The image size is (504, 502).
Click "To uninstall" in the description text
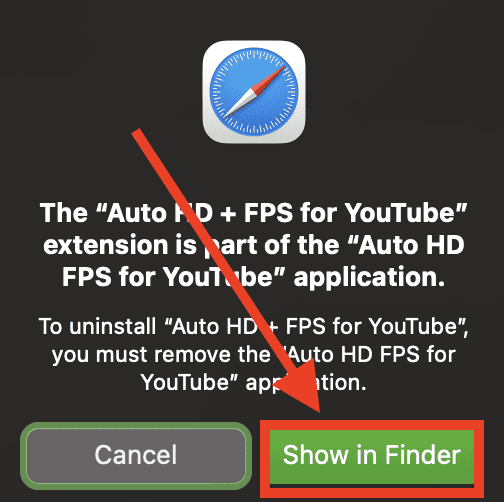point(97,326)
